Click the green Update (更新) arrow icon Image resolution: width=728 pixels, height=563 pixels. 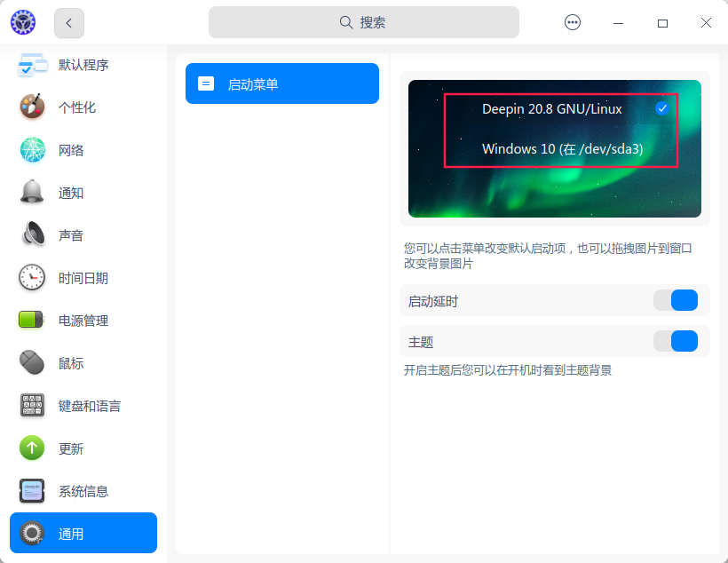32,448
